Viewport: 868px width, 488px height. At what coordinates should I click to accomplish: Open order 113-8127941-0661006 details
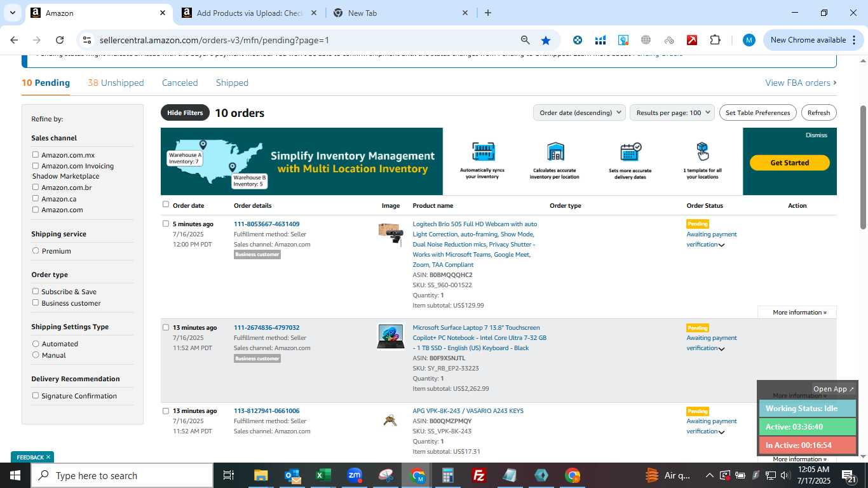pos(266,410)
